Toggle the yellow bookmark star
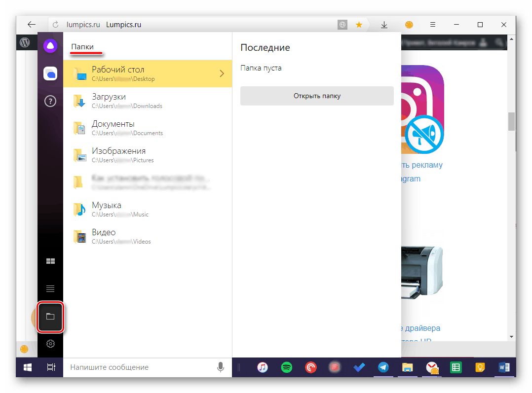Viewport: 532px width, 393px height. point(359,25)
